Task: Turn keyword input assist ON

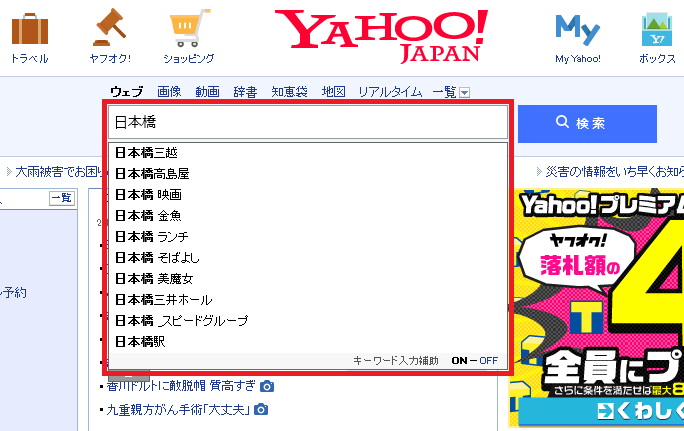Action: click(x=459, y=361)
